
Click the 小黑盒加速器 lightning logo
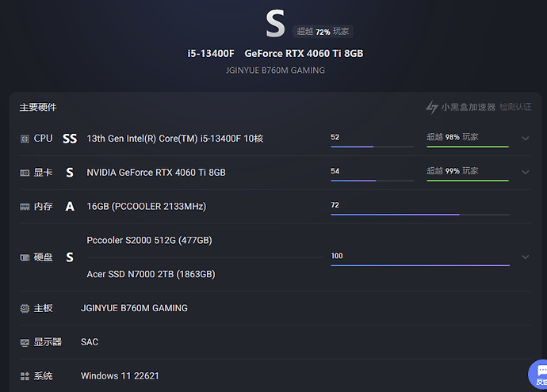432,107
